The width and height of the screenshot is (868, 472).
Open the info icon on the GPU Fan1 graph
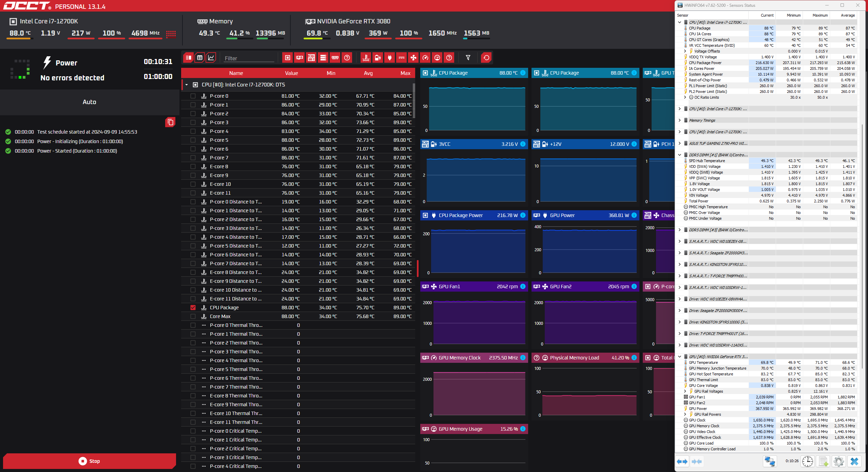pos(523,287)
